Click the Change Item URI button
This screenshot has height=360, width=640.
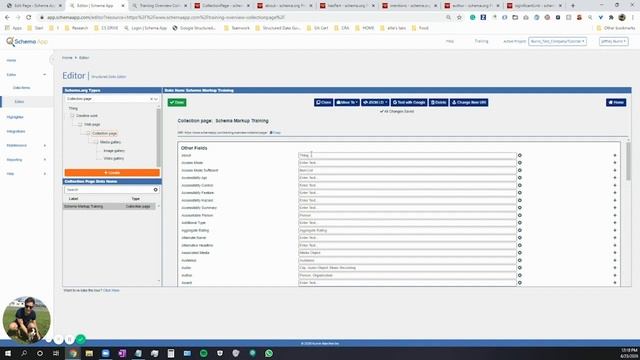coord(469,102)
